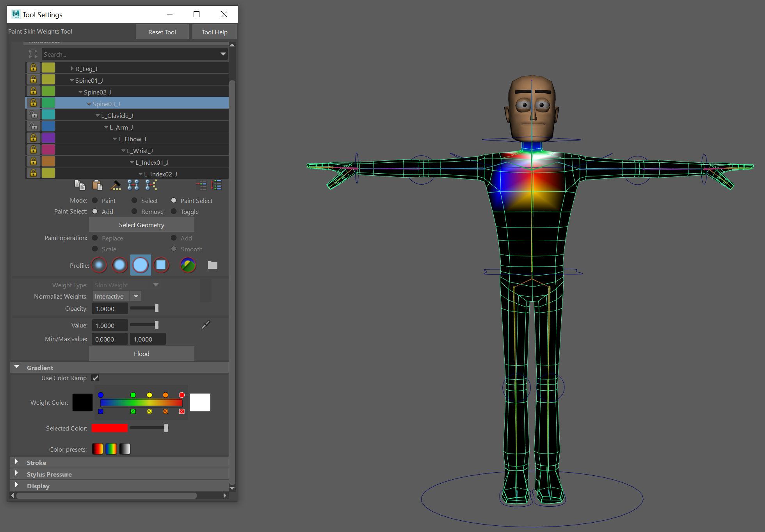Set Mode to Paint

[95, 201]
